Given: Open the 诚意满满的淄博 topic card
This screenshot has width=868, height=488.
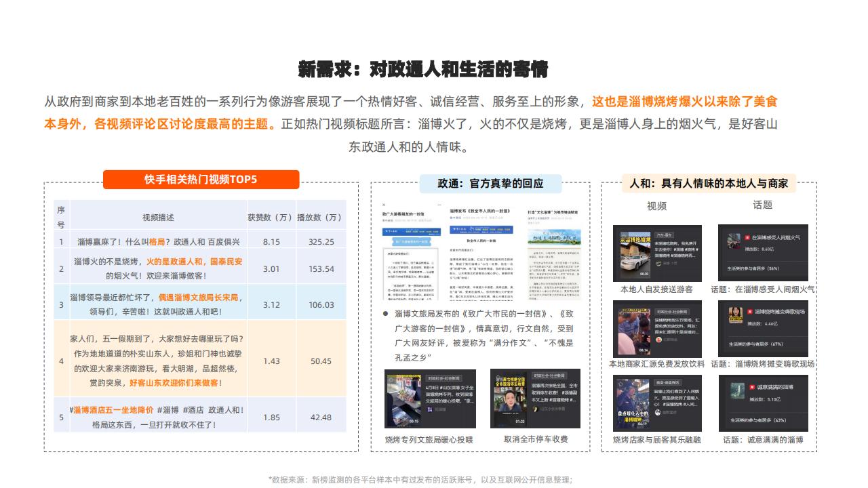Looking at the screenshot, I should 763,403.
